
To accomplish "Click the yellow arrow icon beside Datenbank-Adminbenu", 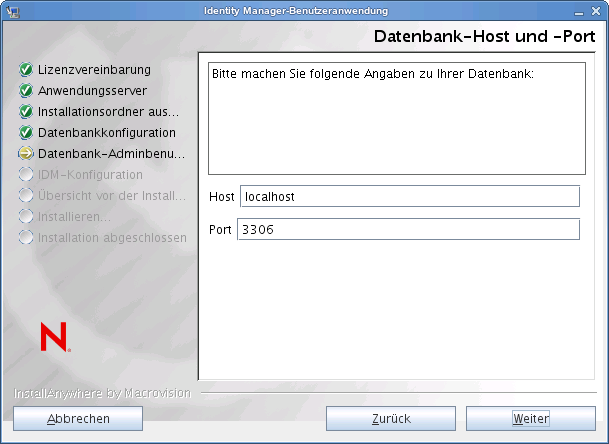I will [26, 153].
